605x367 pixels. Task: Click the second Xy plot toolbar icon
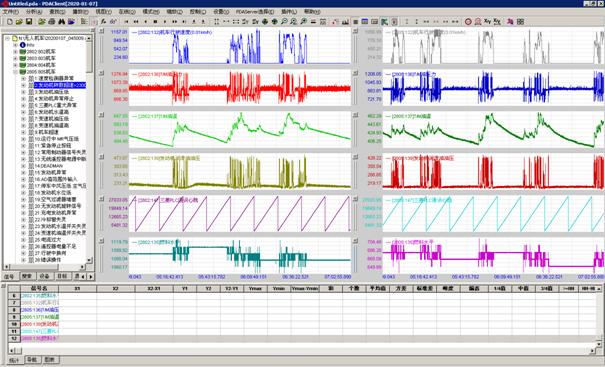coord(497,22)
